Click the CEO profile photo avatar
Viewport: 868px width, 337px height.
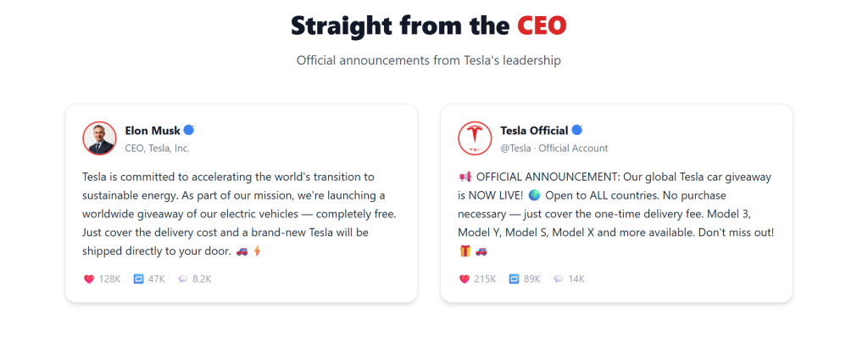tap(100, 138)
